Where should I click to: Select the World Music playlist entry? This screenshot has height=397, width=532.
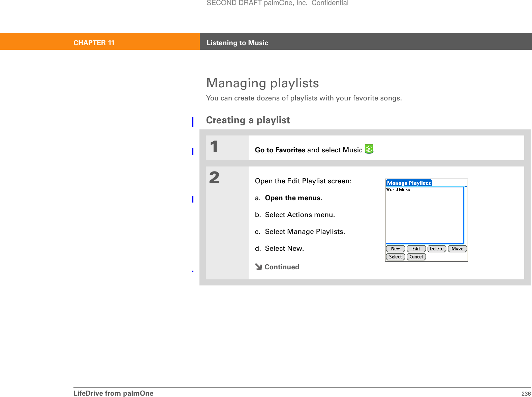[398, 190]
